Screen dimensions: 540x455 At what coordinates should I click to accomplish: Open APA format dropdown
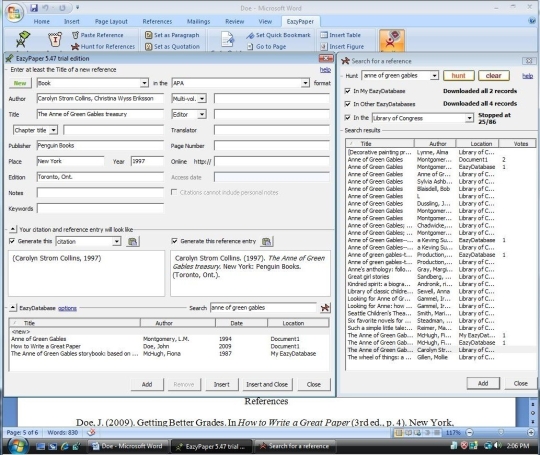[305, 83]
